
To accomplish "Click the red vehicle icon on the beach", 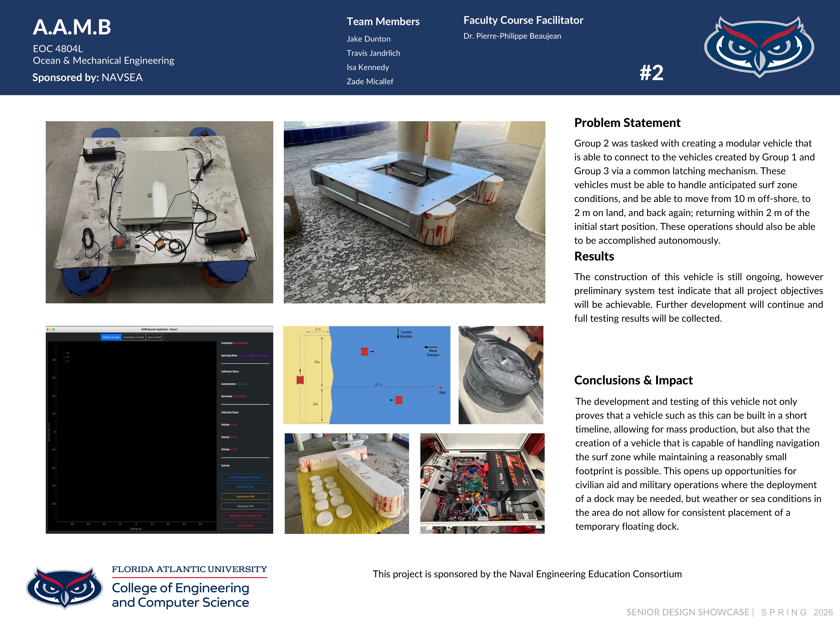I will pyautogui.click(x=300, y=380).
